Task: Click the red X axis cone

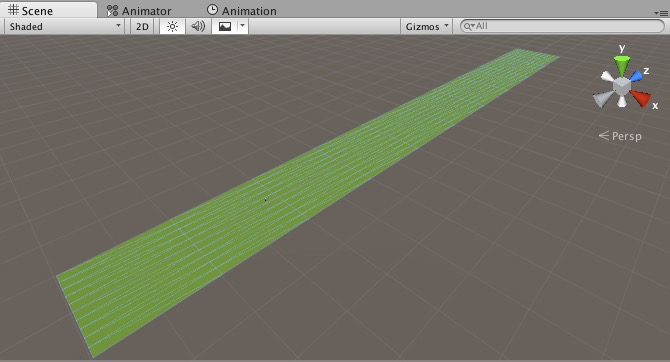Action: [640, 98]
